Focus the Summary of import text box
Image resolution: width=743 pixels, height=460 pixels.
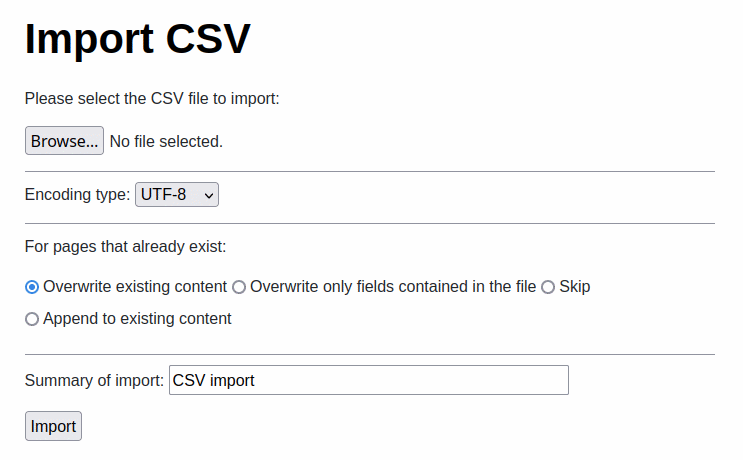coord(369,380)
